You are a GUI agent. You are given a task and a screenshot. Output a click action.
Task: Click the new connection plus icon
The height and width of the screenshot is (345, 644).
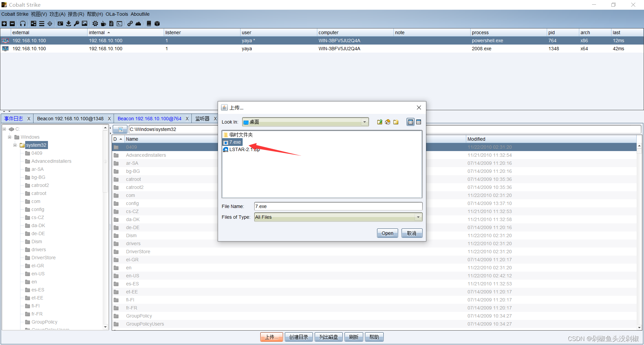click(x=4, y=23)
